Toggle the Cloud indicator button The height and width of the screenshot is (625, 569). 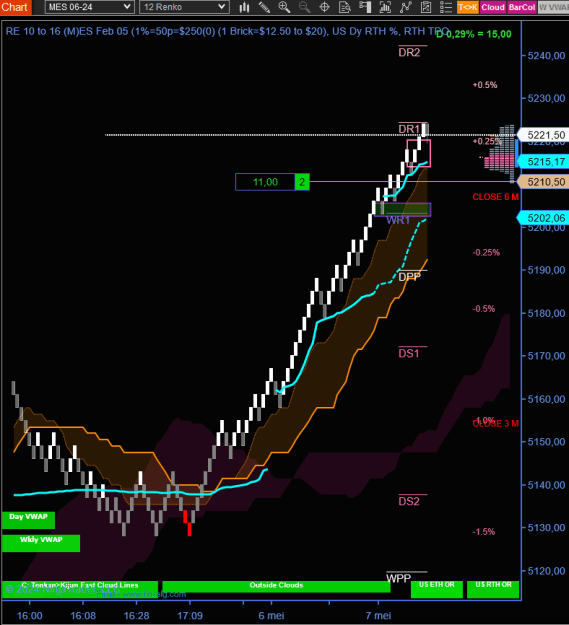[493, 7]
